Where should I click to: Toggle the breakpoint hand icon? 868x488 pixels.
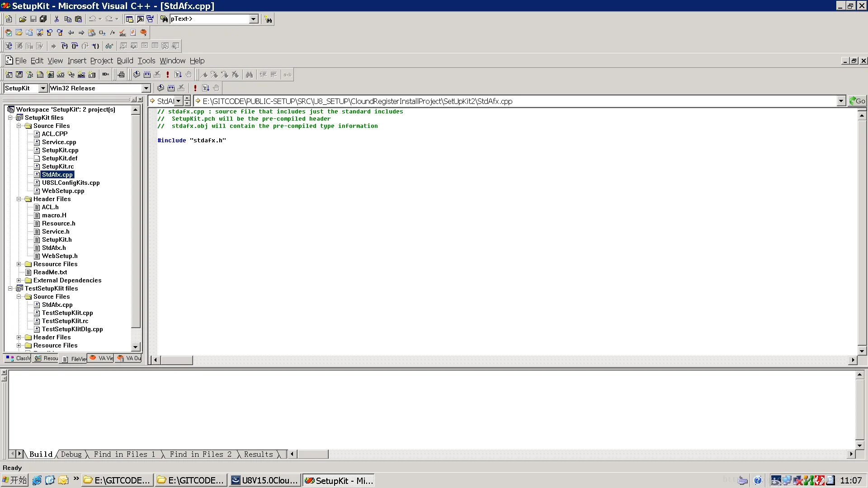click(189, 75)
